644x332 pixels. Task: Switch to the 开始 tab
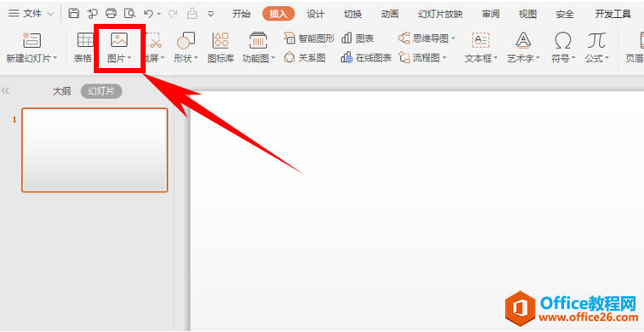[x=241, y=14]
